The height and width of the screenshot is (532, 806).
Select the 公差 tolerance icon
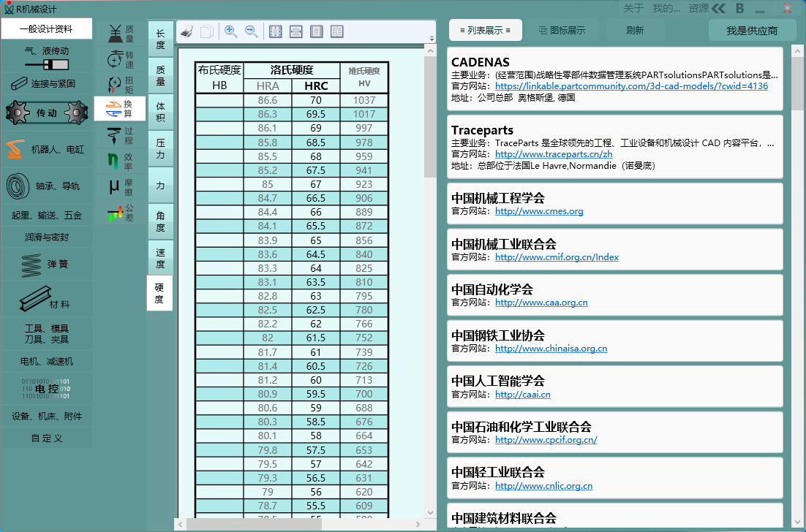point(121,212)
